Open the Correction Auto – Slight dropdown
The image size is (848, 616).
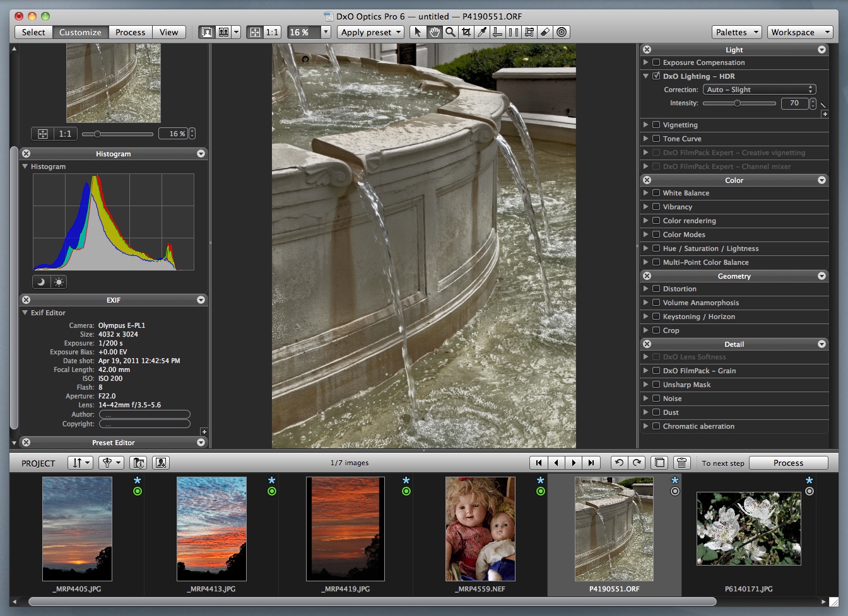[760, 90]
